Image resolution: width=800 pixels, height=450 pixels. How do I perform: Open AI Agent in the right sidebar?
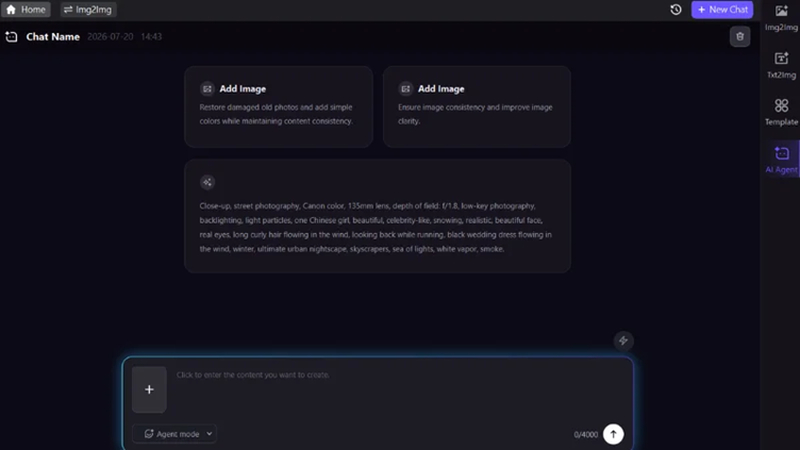click(781, 159)
